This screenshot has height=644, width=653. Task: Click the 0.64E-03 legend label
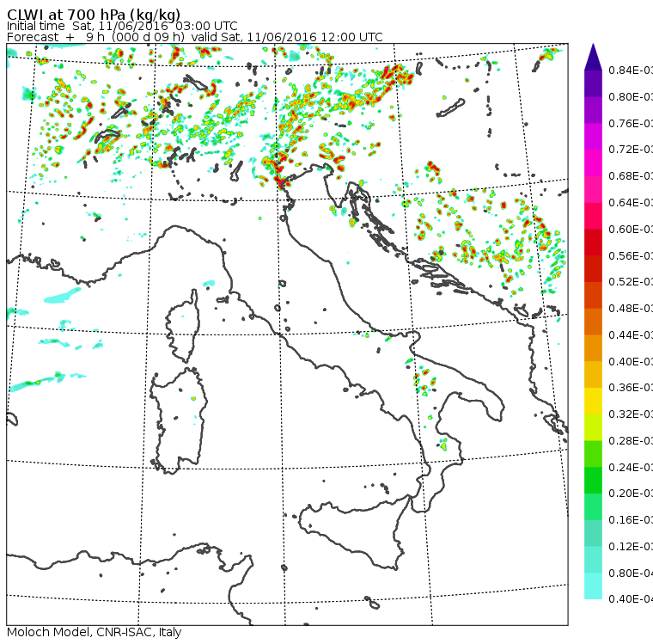631,203
